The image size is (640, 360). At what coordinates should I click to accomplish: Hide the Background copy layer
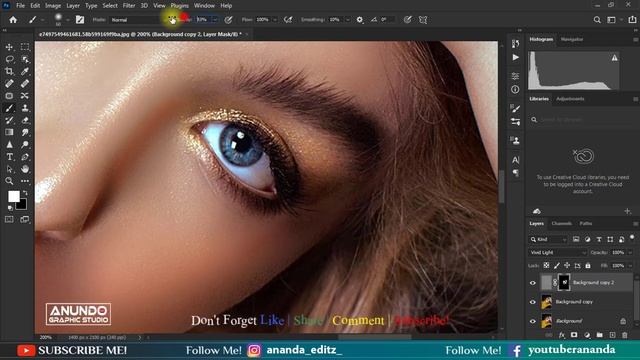(533, 302)
